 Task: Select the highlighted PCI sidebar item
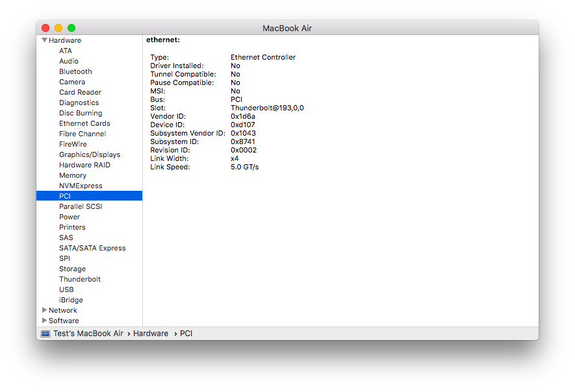coord(89,195)
